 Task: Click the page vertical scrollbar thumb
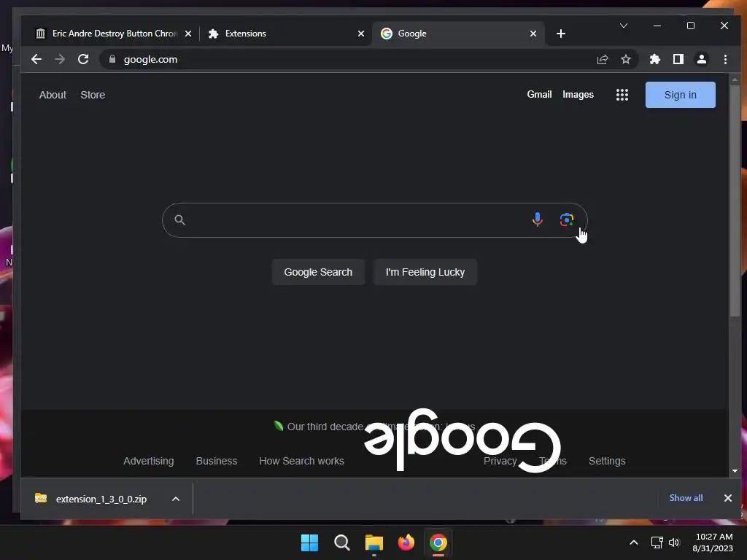coord(735,200)
